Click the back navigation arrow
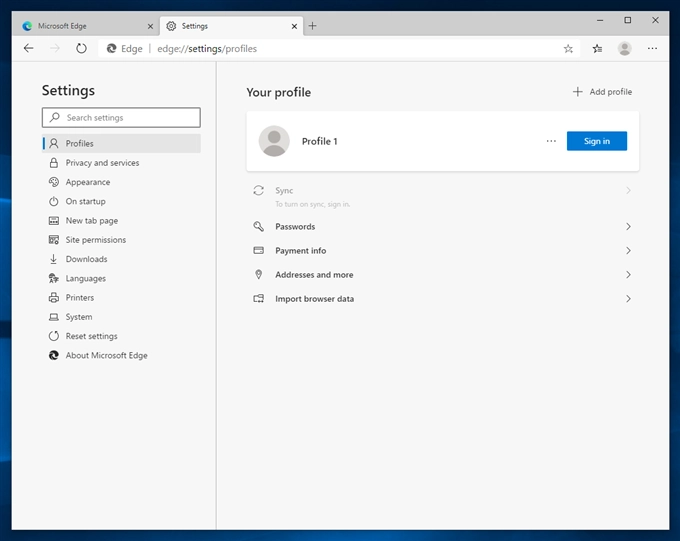The height and width of the screenshot is (541, 680). pos(29,48)
